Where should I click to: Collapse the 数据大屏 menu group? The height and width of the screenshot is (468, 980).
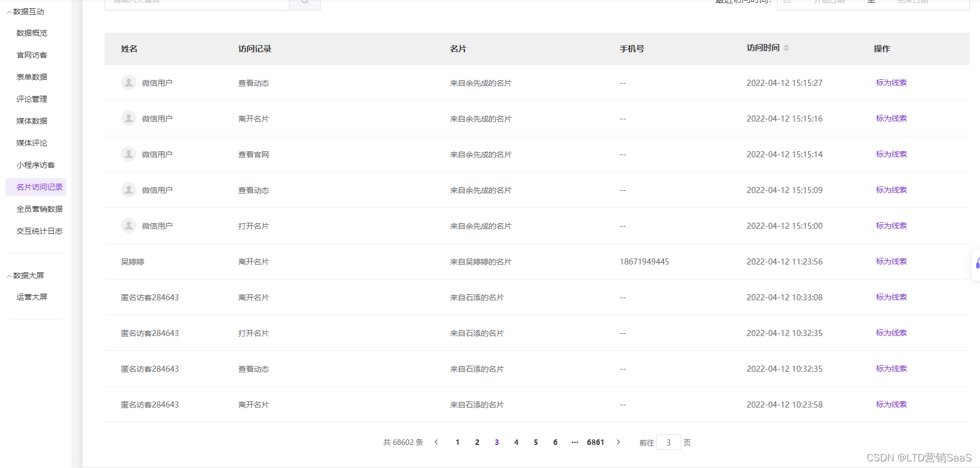pyautogui.click(x=25, y=276)
